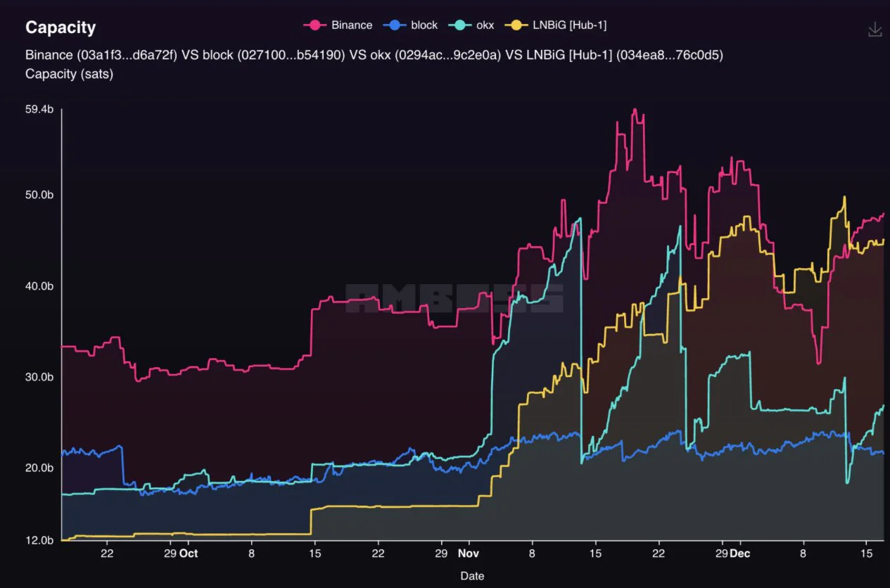The image size is (890, 588).
Task: Click the teal okx legend dot
Action: click(458, 25)
